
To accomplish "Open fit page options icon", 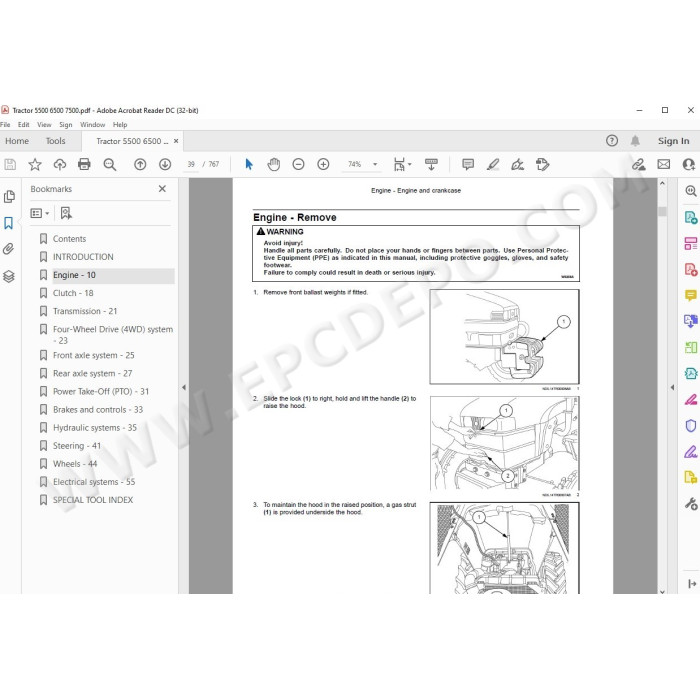I will point(400,165).
